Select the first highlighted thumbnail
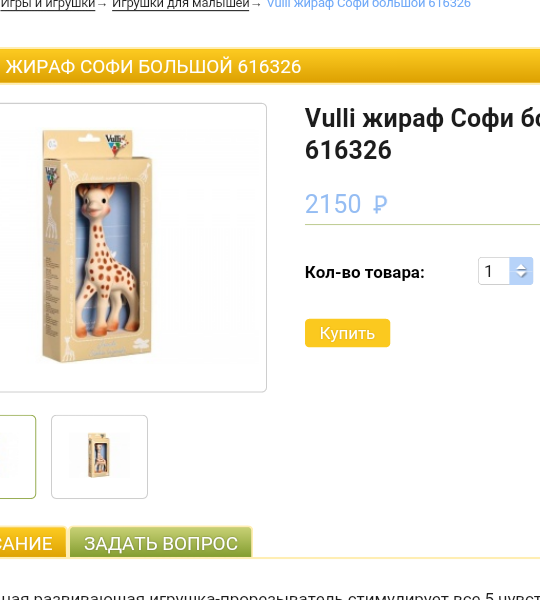The height and width of the screenshot is (600, 540). click(x=17, y=457)
